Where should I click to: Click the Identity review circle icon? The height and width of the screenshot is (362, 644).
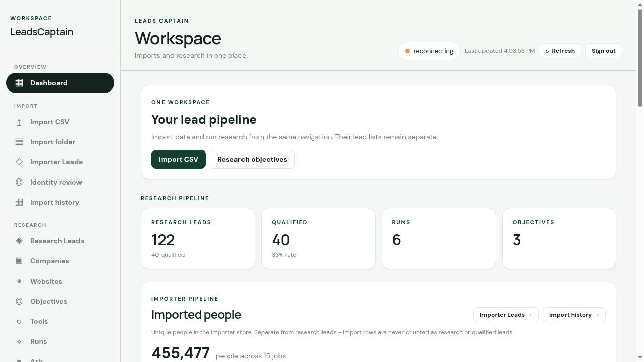(19, 182)
